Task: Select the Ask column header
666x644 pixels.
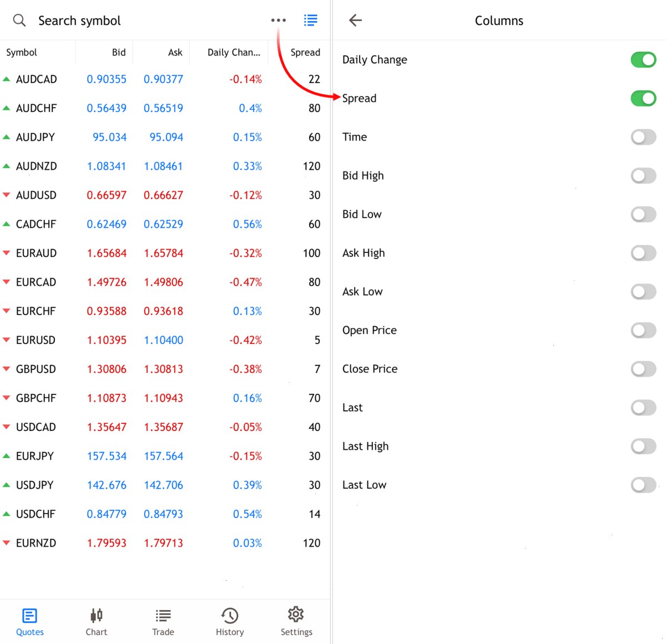Action: (x=175, y=52)
